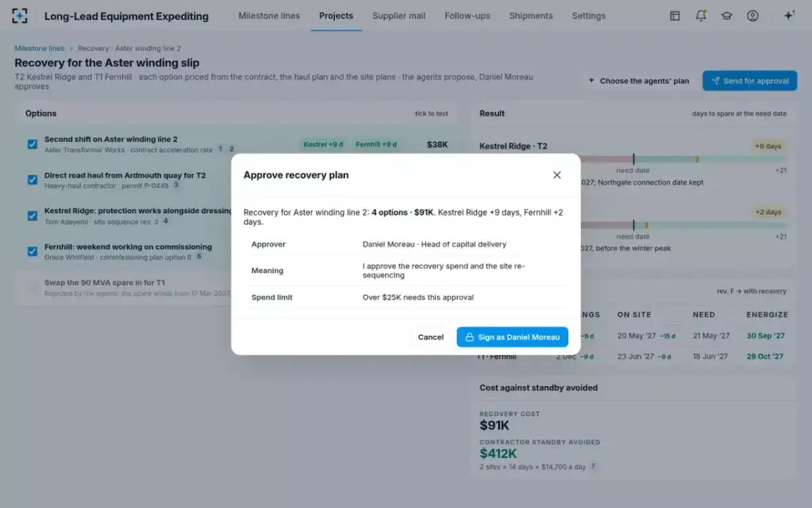Open the graduation cap learning icon
The height and width of the screenshot is (508, 812).
click(x=727, y=16)
